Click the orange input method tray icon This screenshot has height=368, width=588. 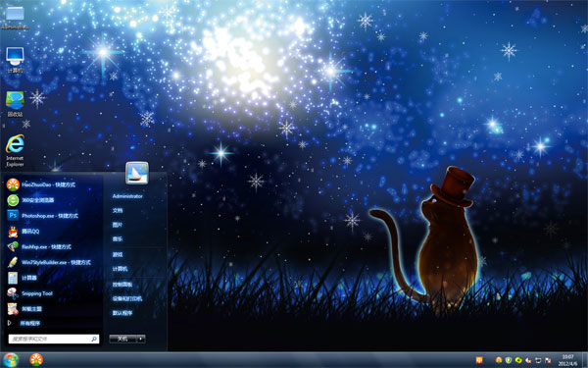pyautogui.click(x=479, y=360)
